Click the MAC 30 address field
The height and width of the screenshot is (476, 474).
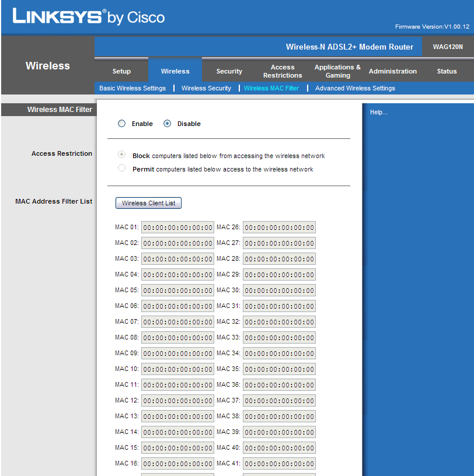(x=279, y=290)
